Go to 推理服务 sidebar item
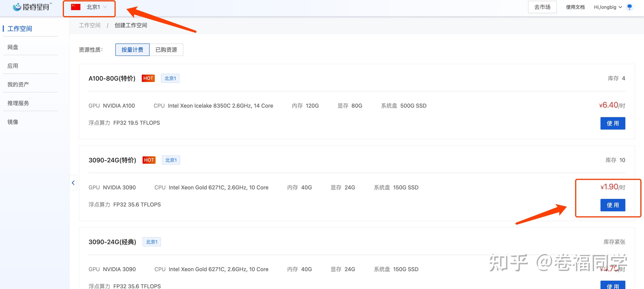Screen dimensions: 644x289 click(18, 103)
